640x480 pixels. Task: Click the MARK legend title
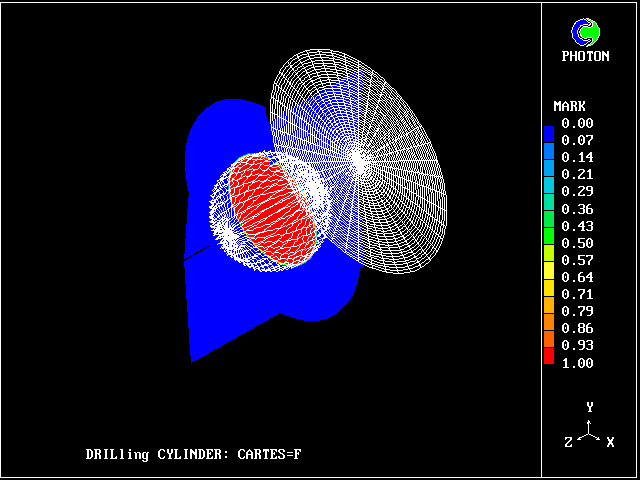pos(570,106)
